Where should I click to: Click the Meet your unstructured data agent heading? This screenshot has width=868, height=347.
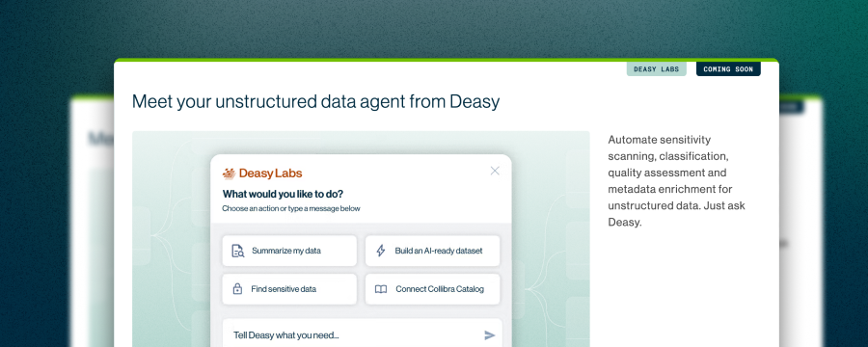(316, 102)
